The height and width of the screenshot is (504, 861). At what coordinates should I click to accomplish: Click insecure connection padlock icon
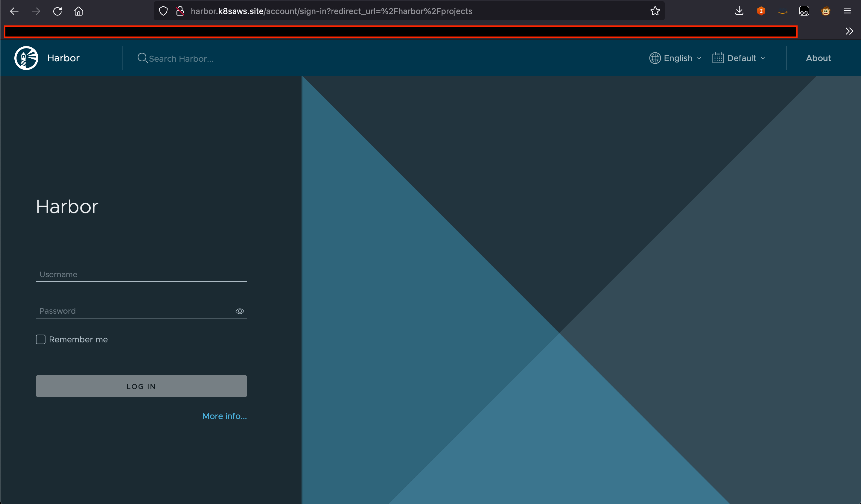pos(180,11)
